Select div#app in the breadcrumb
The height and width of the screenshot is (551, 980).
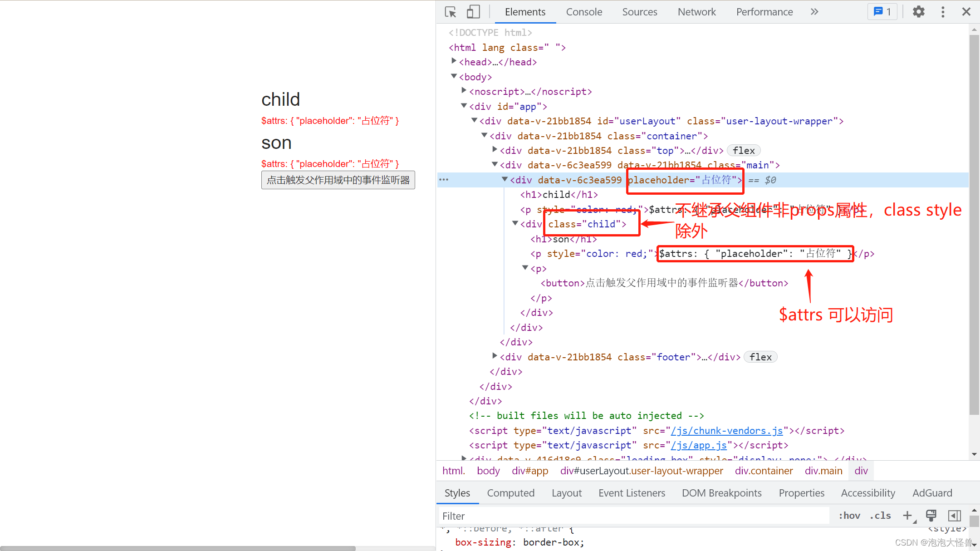[530, 471]
